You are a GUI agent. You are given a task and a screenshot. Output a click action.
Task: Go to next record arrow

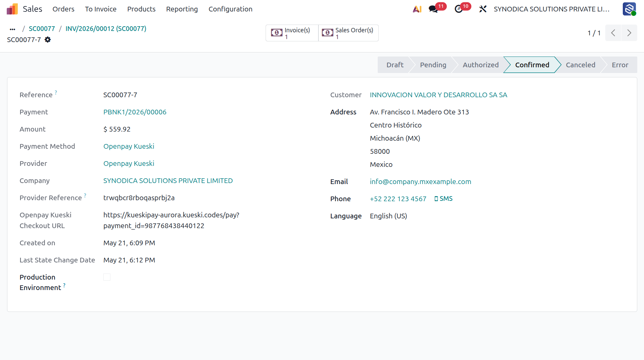(x=629, y=33)
